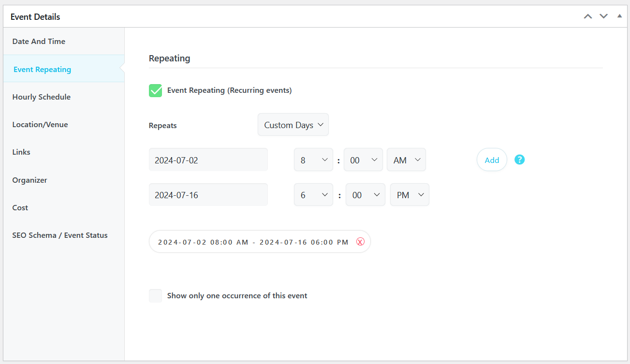
Task: Go to Location/Venue tab
Action: (x=64, y=124)
